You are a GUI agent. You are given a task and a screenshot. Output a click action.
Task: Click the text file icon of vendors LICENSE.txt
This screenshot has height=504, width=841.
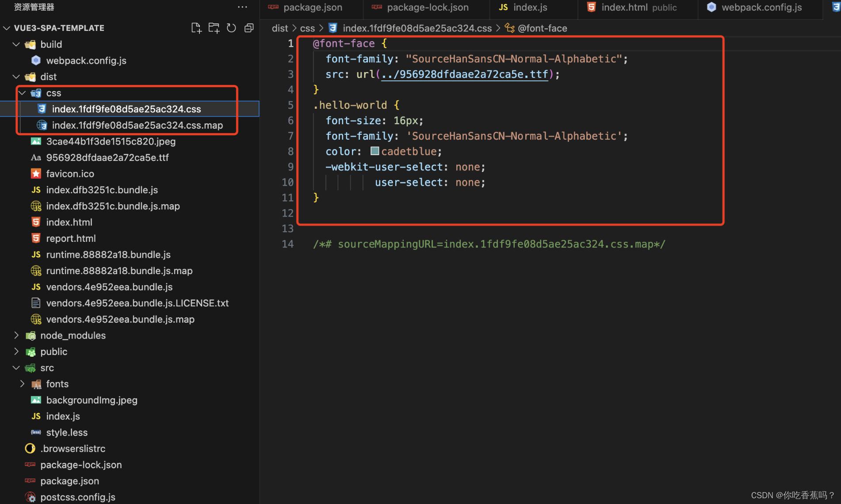tap(36, 303)
